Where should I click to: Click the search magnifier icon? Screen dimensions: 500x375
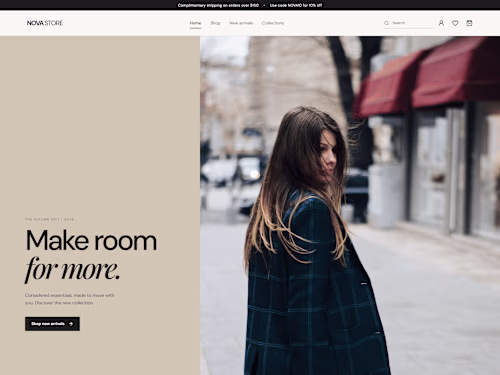pos(386,23)
